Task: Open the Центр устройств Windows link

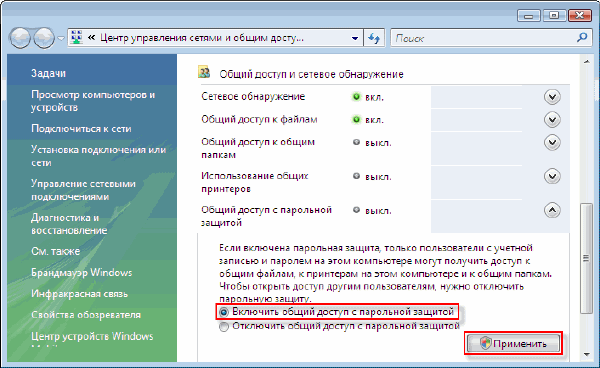Action: [x=92, y=336]
